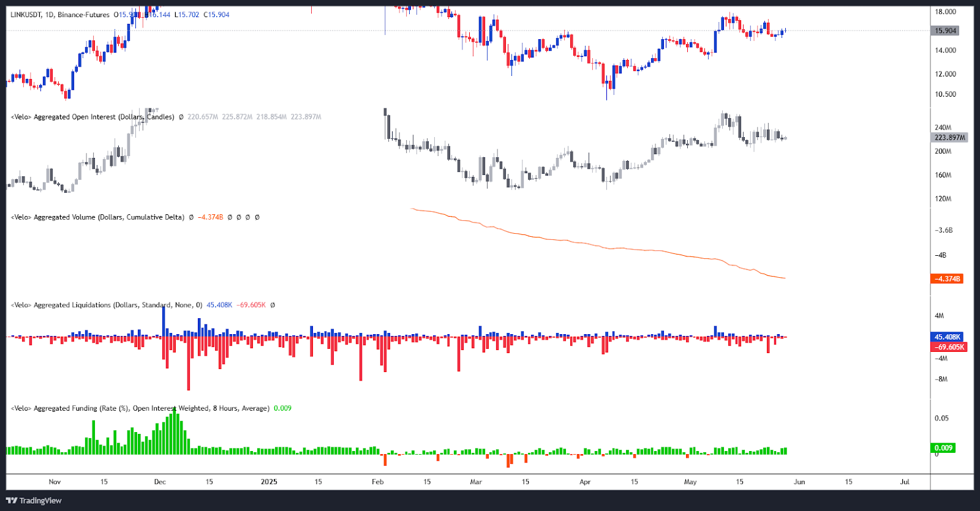
Task: Click the 15.904 current price axis tag
Action: (946, 31)
